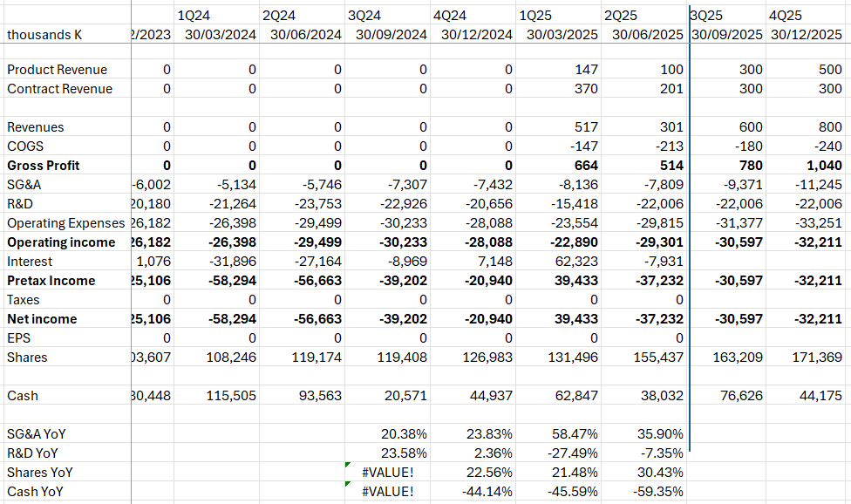The width and height of the screenshot is (851, 504).
Task: Select the 30/06/2025 date header cell
Action: click(645, 35)
